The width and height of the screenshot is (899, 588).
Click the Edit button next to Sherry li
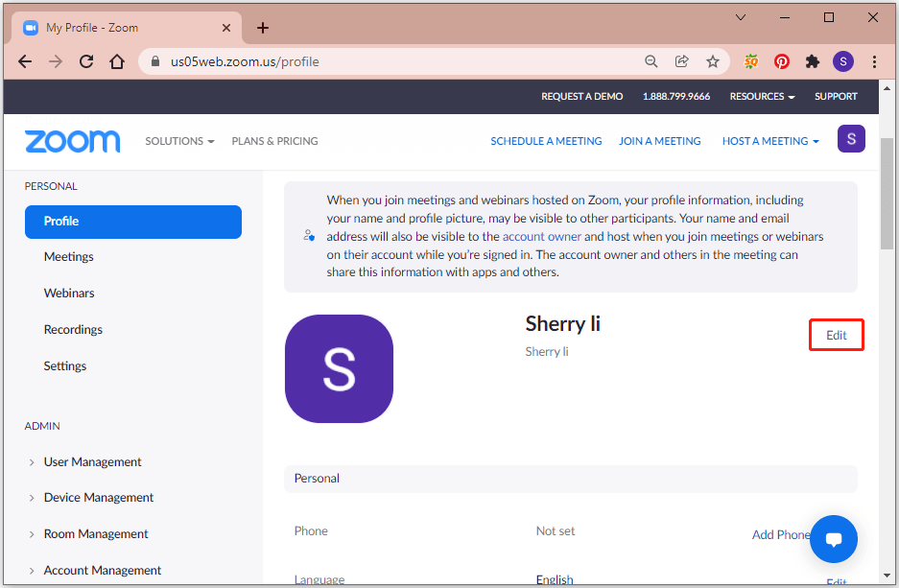click(836, 335)
